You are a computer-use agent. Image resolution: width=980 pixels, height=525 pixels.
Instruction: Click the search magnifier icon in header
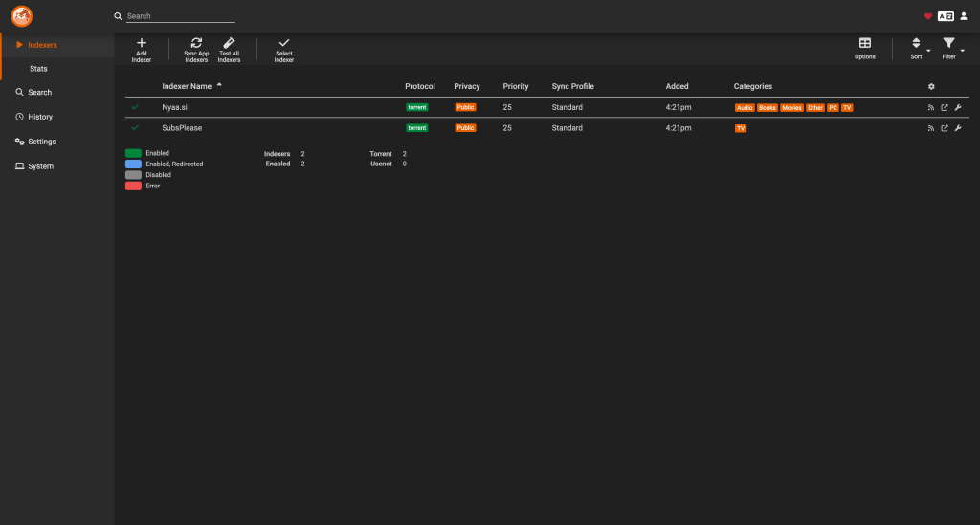point(118,16)
